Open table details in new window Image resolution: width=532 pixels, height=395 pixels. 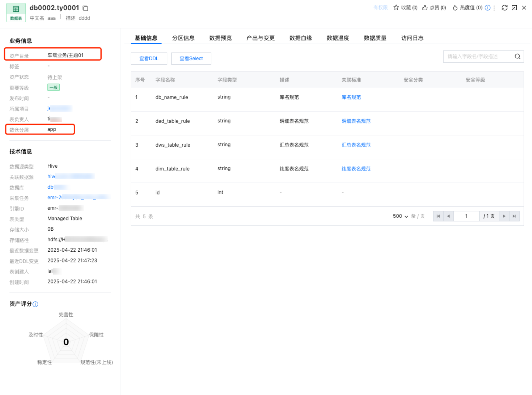[514, 8]
